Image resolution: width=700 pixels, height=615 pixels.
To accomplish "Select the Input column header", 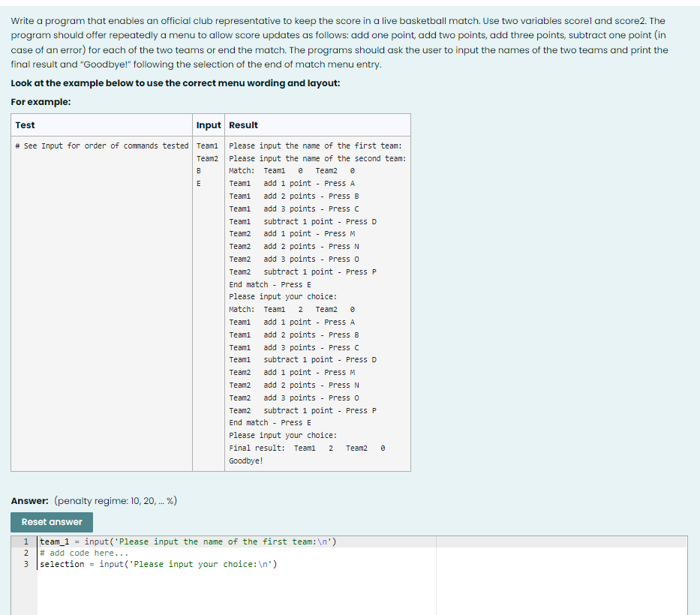I will point(208,124).
